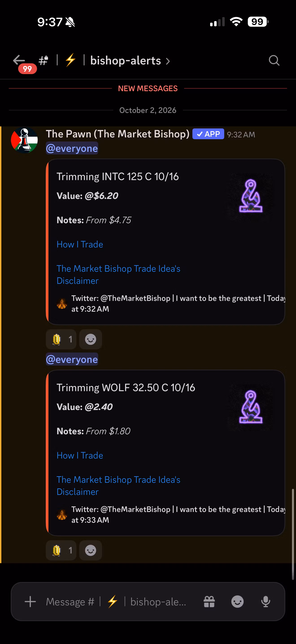Open How I Trade link in INTC alert
The image size is (296, 644).
[80, 244]
